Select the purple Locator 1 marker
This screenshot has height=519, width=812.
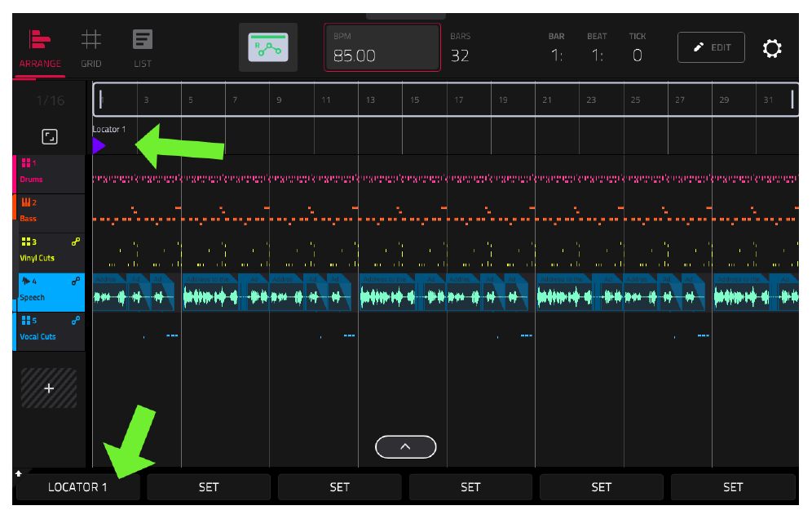[99, 146]
